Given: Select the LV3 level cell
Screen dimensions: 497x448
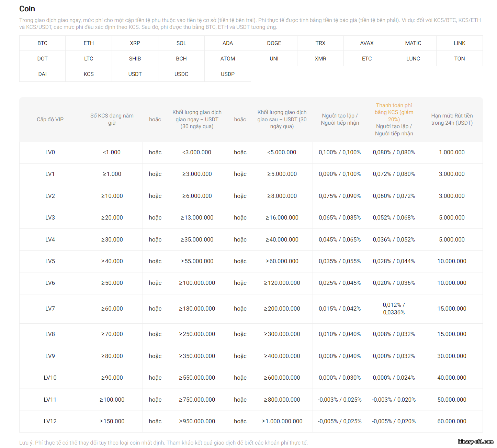Looking at the screenshot, I should (50, 218).
